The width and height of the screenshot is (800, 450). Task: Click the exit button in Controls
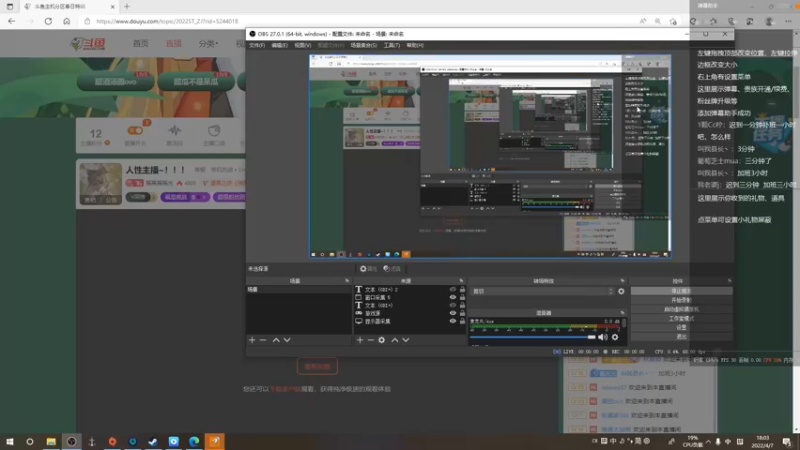coord(682,337)
